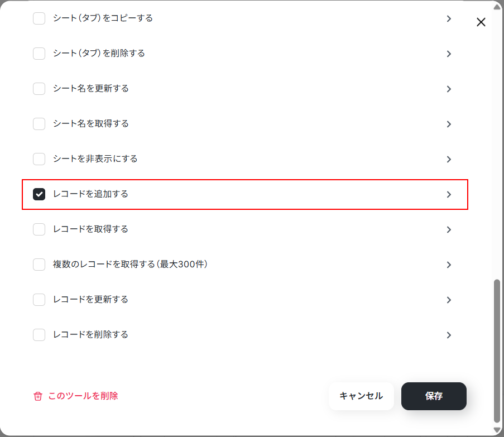Click the vertical scrollbar thumb
Image resolution: width=504 pixels, height=437 pixels.
[497, 352]
